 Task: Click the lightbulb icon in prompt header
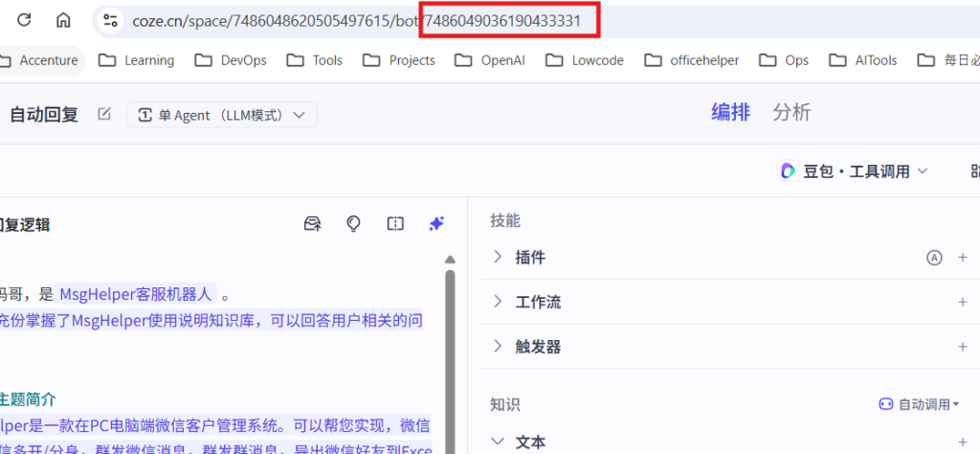353,223
